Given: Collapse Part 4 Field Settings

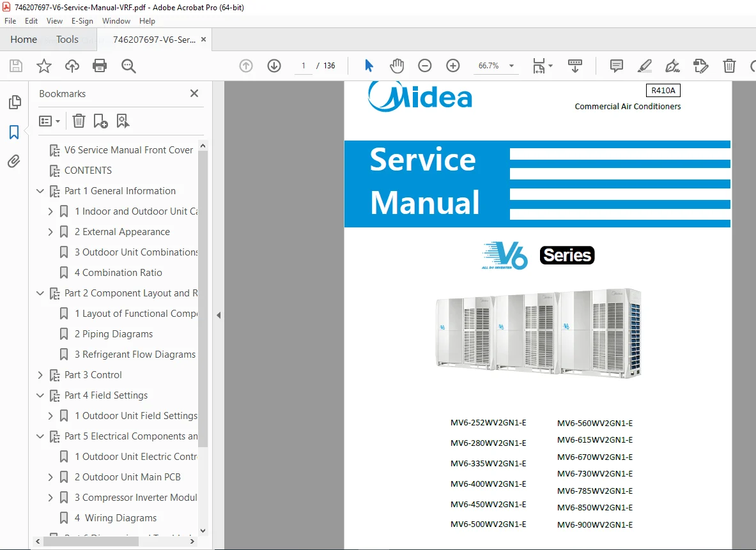Looking at the screenshot, I should pyautogui.click(x=40, y=395).
